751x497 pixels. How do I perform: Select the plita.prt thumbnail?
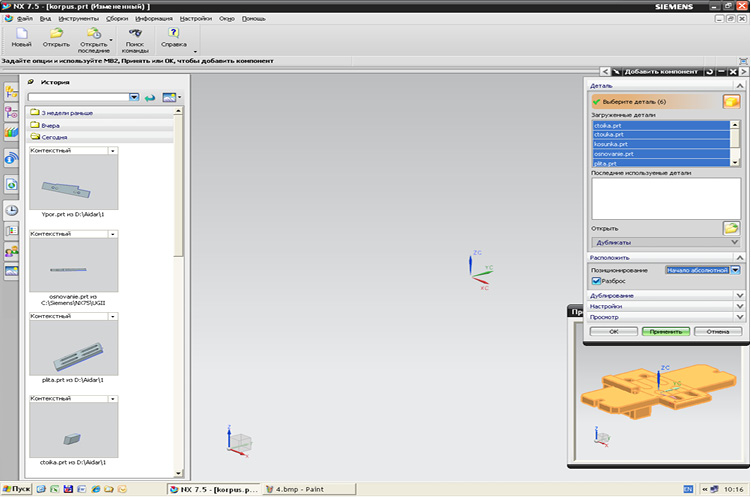point(73,348)
